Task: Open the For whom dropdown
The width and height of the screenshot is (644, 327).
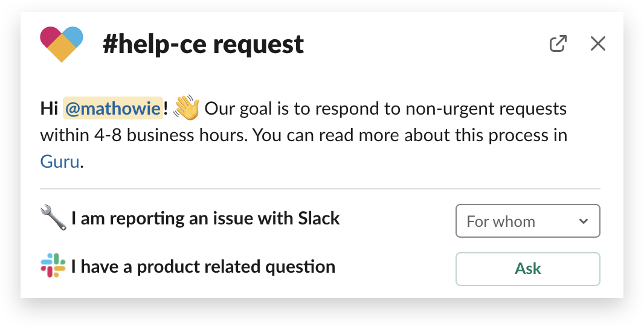Action: coord(528,221)
